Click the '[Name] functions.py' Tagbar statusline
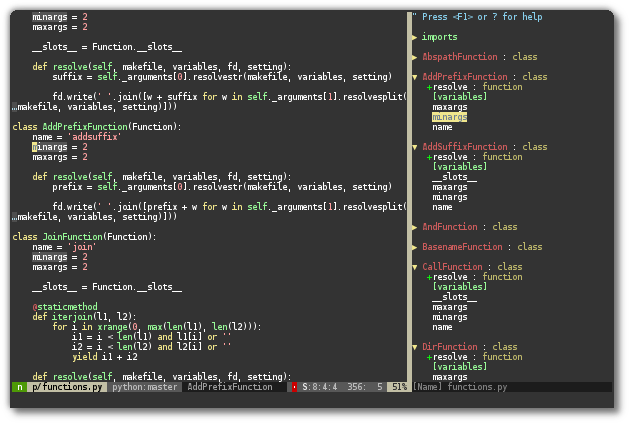The width and height of the screenshot is (630, 424). pos(460,387)
